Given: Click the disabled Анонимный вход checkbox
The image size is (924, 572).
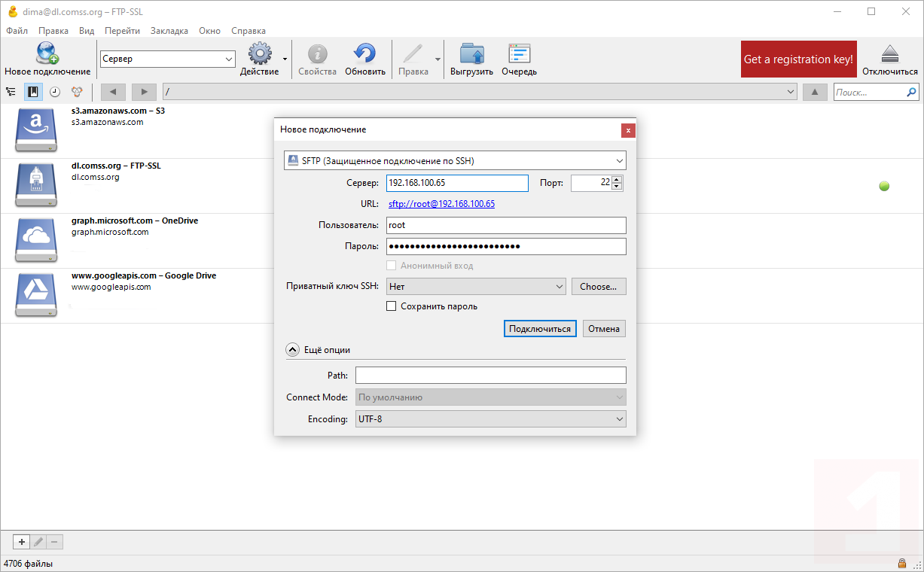Looking at the screenshot, I should tap(391, 266).
